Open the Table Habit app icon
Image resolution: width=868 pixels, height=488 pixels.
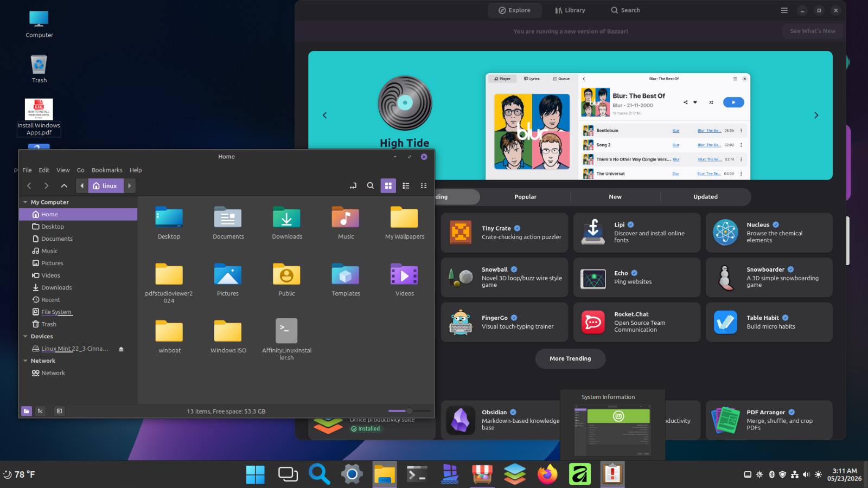[725, 322]
